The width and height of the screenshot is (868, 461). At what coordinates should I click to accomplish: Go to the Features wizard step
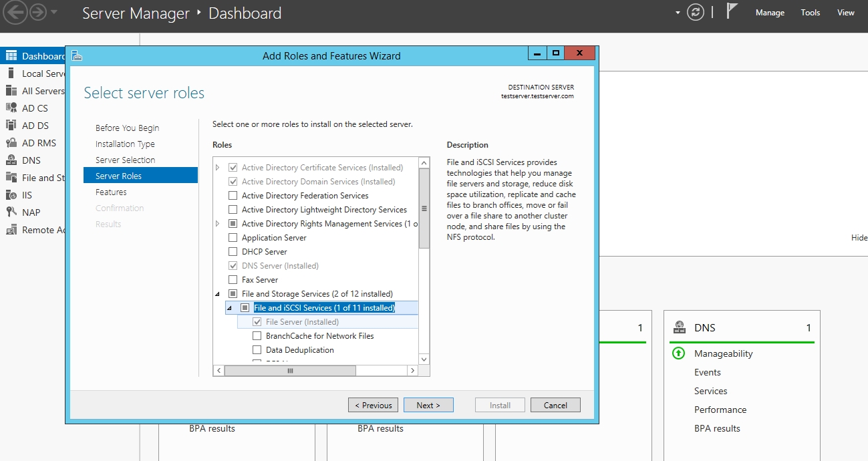click(111, 192)
